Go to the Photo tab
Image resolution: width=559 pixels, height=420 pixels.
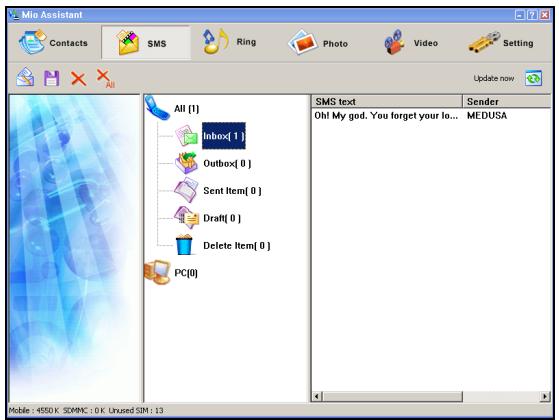[318, 43]
